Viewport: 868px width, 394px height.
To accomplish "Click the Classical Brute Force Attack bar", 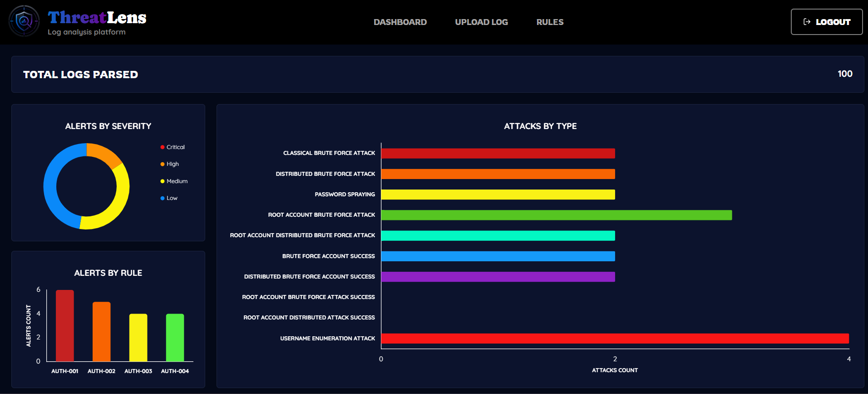I will (x=498, y=154).
